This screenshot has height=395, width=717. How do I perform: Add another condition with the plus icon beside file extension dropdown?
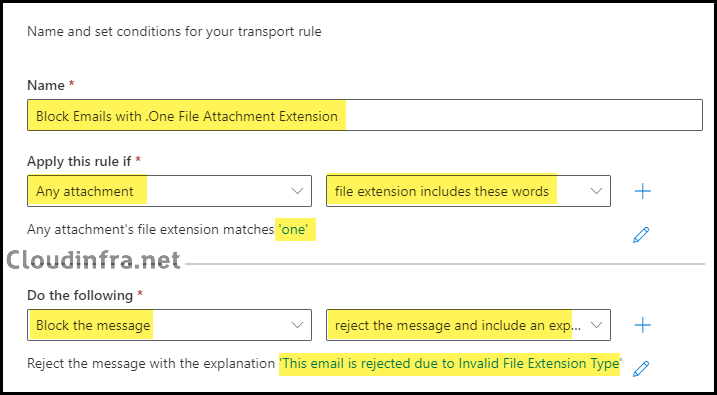(x=642, y=191)
